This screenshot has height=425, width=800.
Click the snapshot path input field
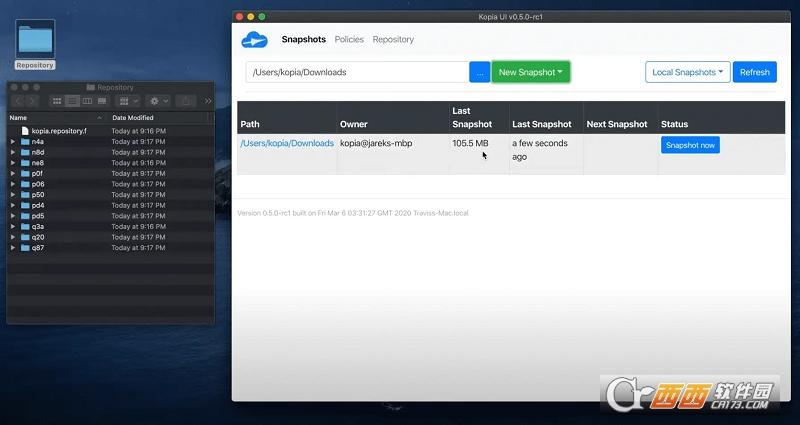pos(357,72)
